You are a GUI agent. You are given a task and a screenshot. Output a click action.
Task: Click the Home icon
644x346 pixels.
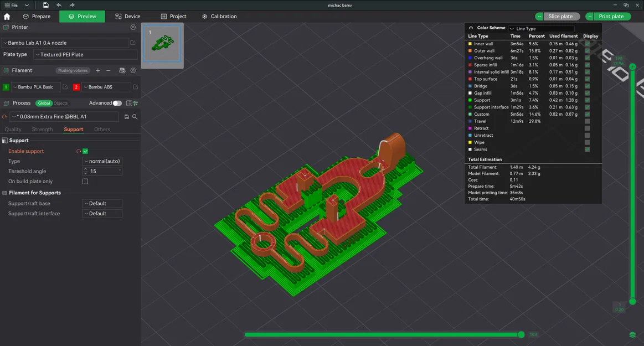[7, 17]
